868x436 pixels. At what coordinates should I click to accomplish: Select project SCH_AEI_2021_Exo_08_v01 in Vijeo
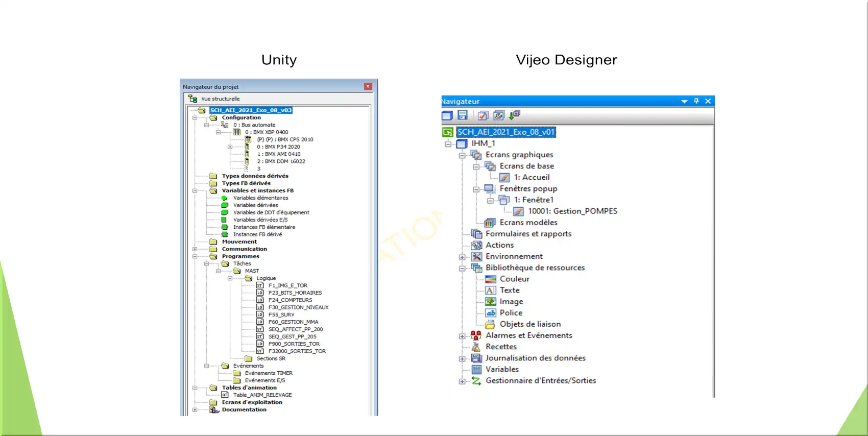coord(505,132)
